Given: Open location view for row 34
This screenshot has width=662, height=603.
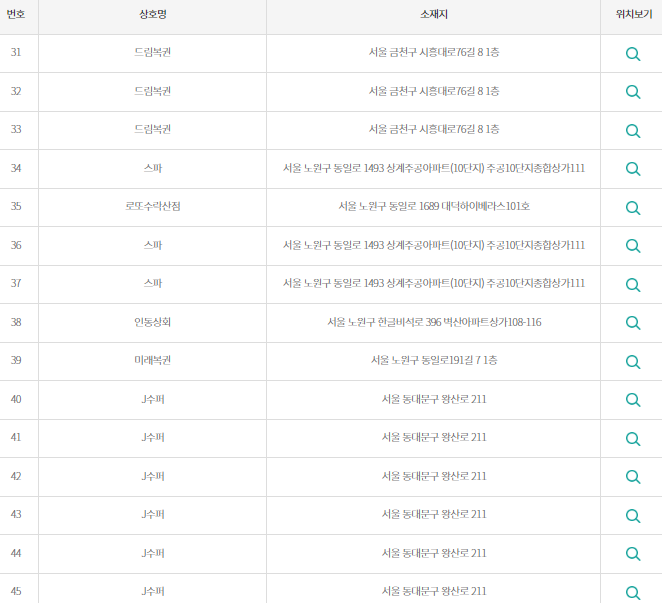Looking at the screenshot, I should click(632, 169).
